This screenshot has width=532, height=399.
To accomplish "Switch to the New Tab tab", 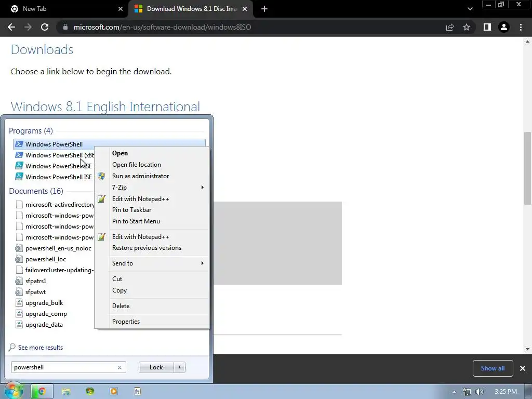I will click(x=64, y=9).
